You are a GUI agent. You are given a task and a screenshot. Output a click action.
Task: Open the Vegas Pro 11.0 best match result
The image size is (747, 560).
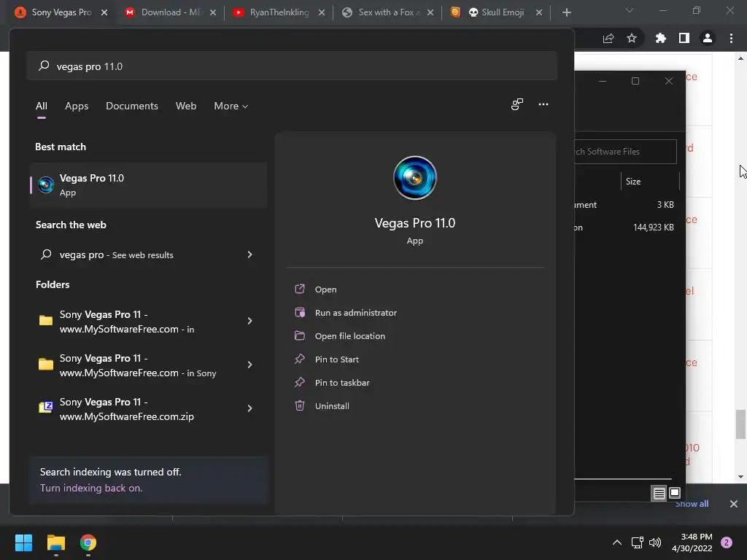tap(148, 184)
